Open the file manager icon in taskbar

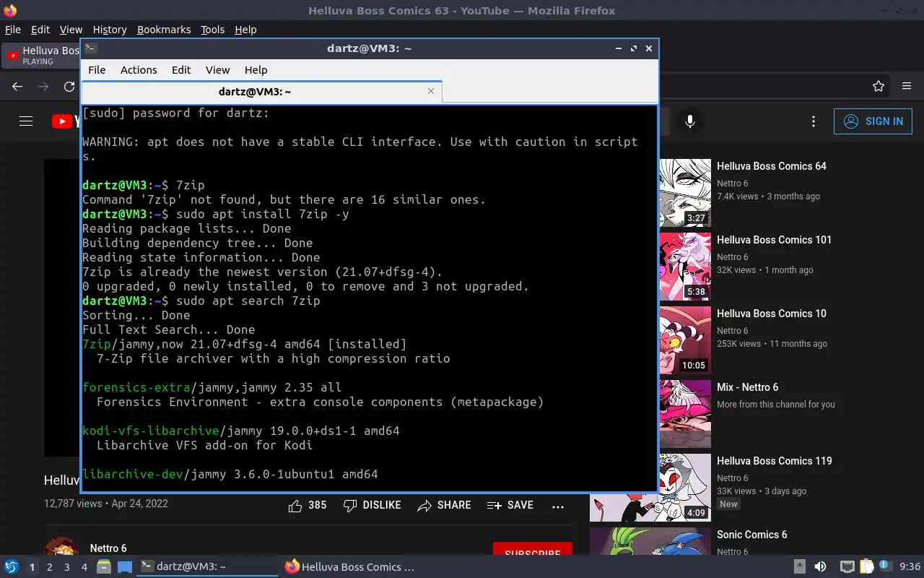tap(104, 567)
